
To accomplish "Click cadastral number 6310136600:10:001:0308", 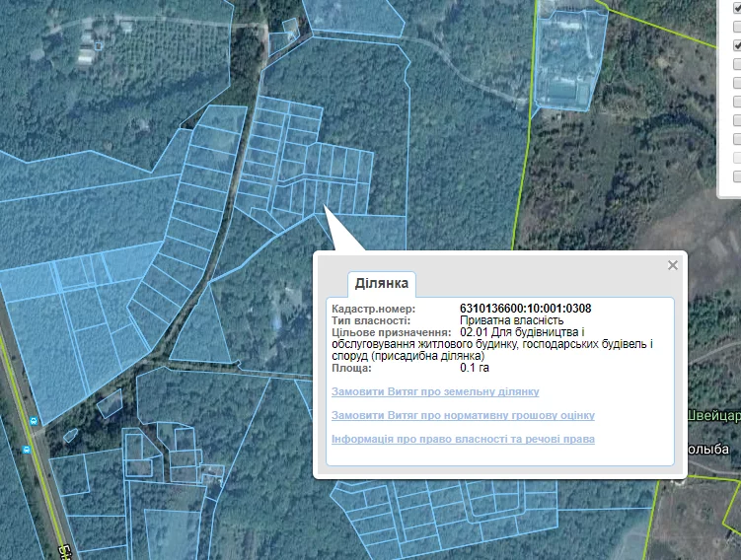I will click(526, 309).
